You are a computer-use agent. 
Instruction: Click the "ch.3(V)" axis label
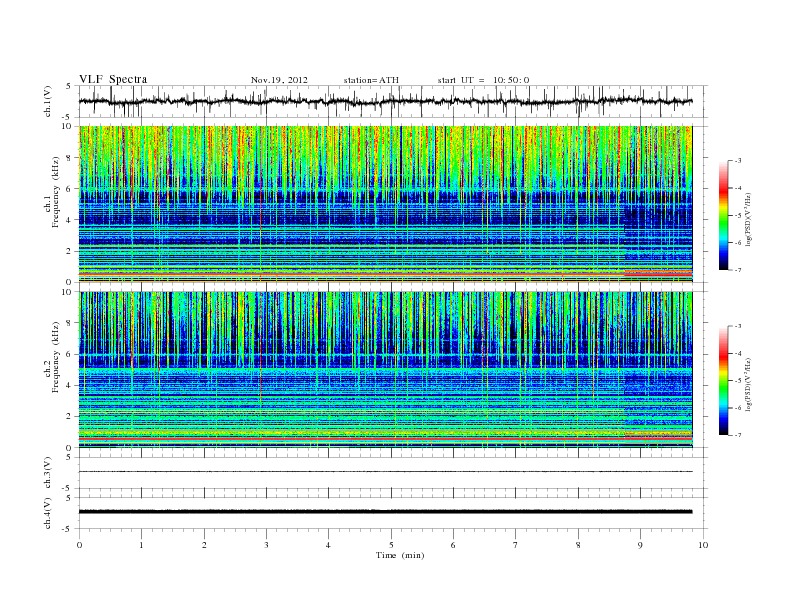pyautogui.click(x=48, y=473)
